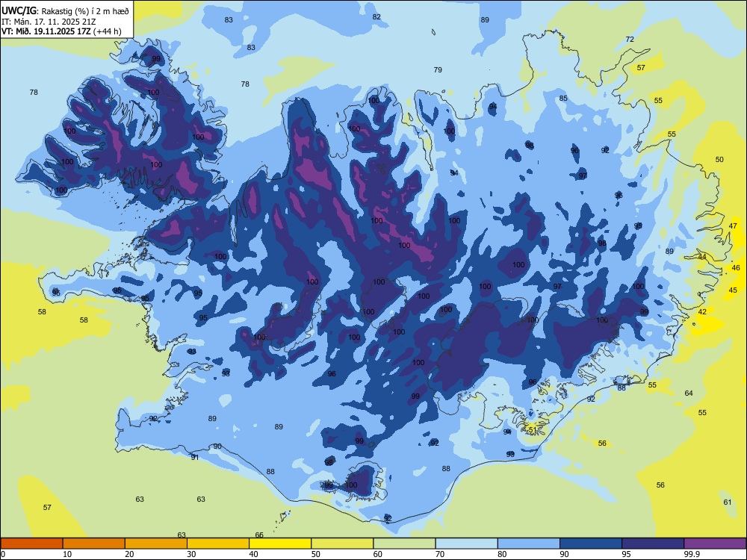Click the humidity value '72' on the map

[x=630, y=39]
